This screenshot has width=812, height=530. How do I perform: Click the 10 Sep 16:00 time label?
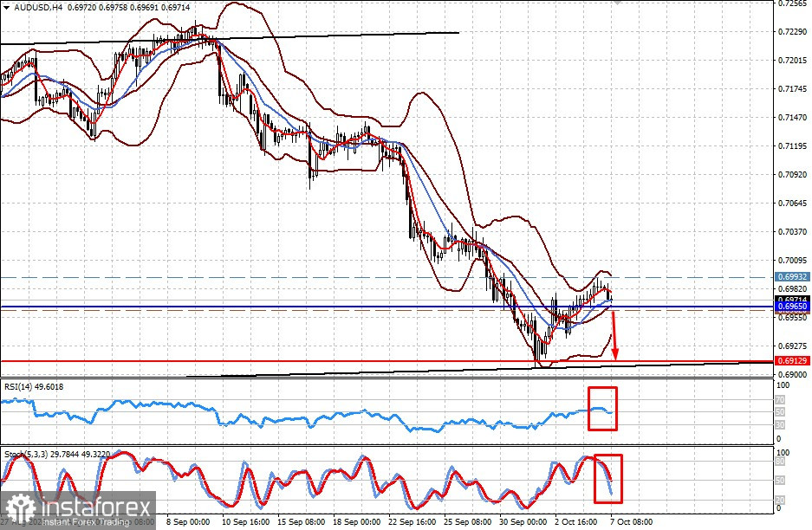click(x=245, y=521)
